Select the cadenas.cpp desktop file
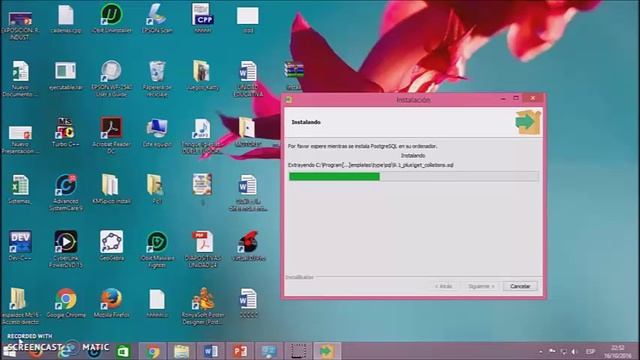Image resolution: width=640 pixels, height=360 pixels. point(66,19)
